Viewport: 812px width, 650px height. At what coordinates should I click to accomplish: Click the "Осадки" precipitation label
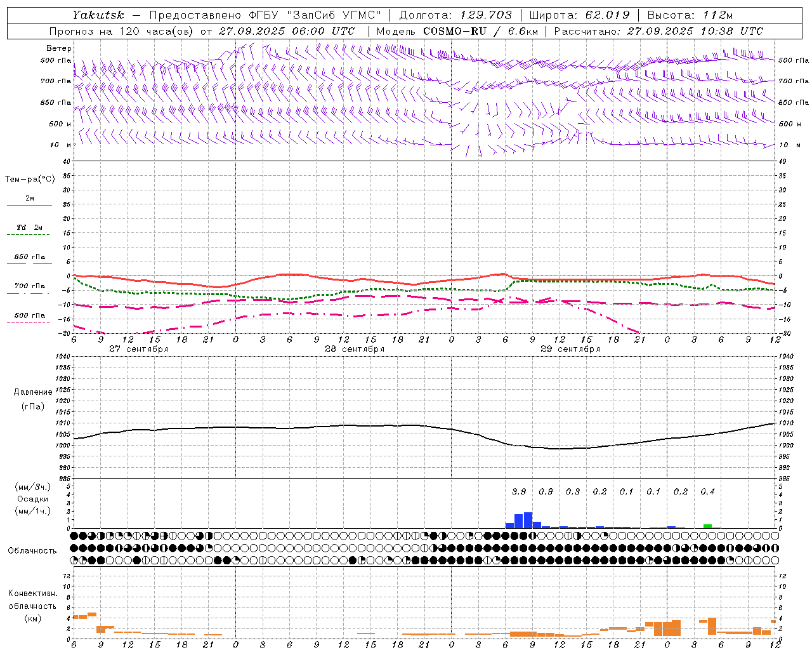pos(32,499)
